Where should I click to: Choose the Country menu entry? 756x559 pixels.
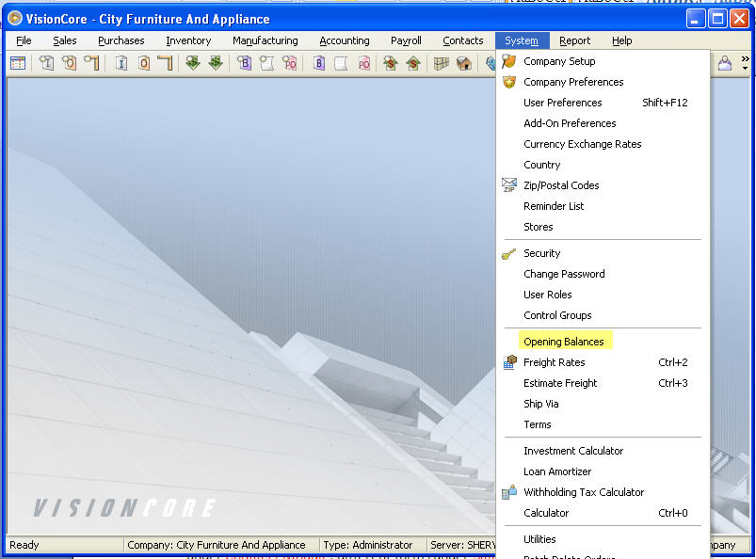pos(603,165)
